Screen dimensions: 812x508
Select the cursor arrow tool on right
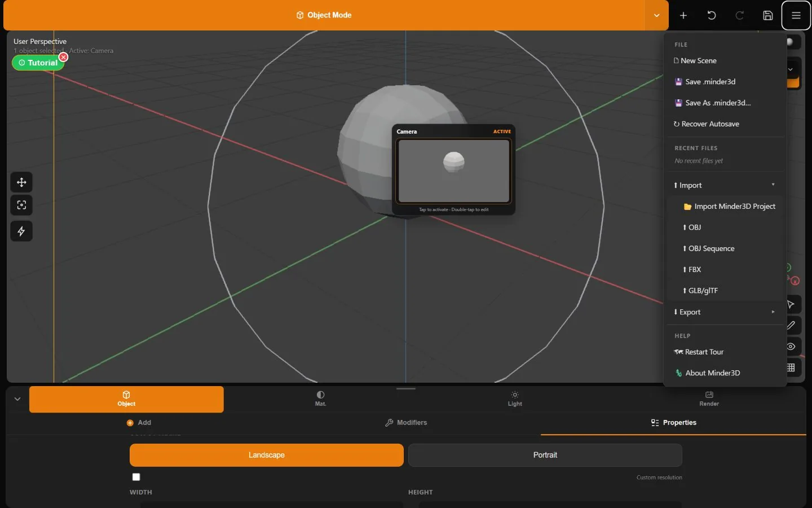791,305
